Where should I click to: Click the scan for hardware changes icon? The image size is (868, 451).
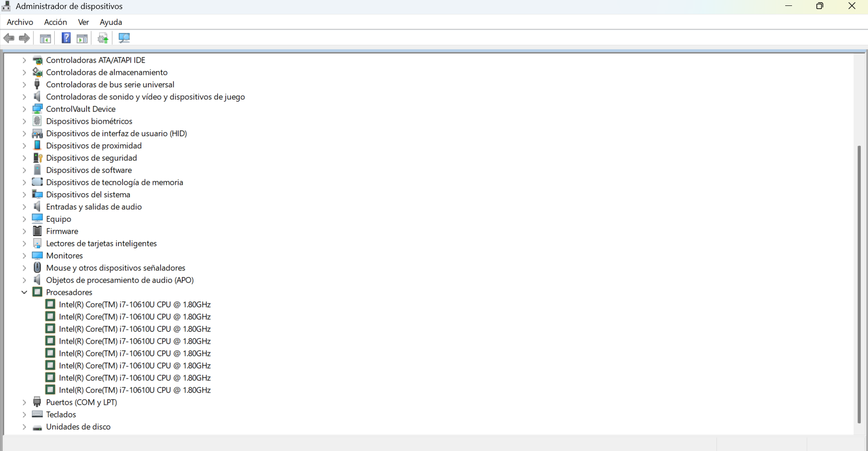[x=124, y=38]
